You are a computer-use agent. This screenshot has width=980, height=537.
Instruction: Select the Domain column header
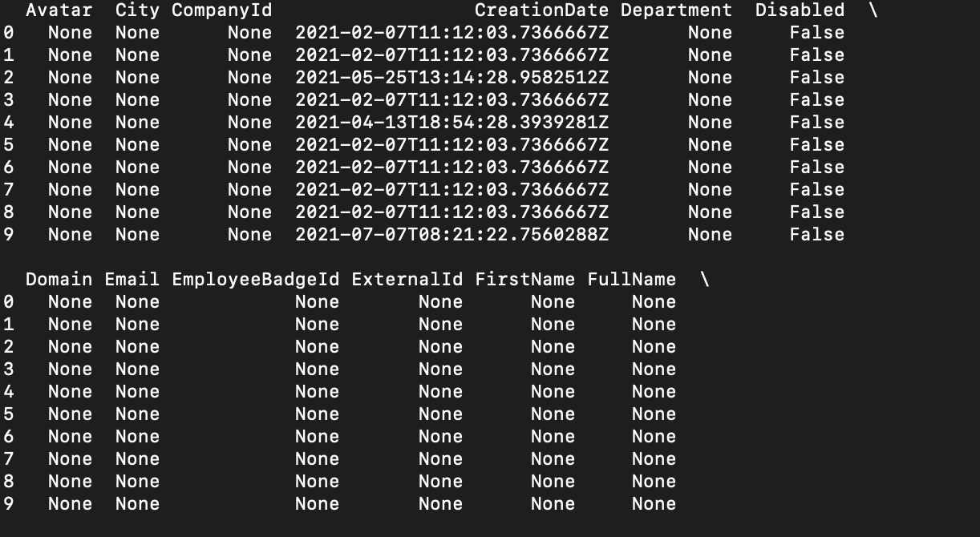(x=59, y=280)
